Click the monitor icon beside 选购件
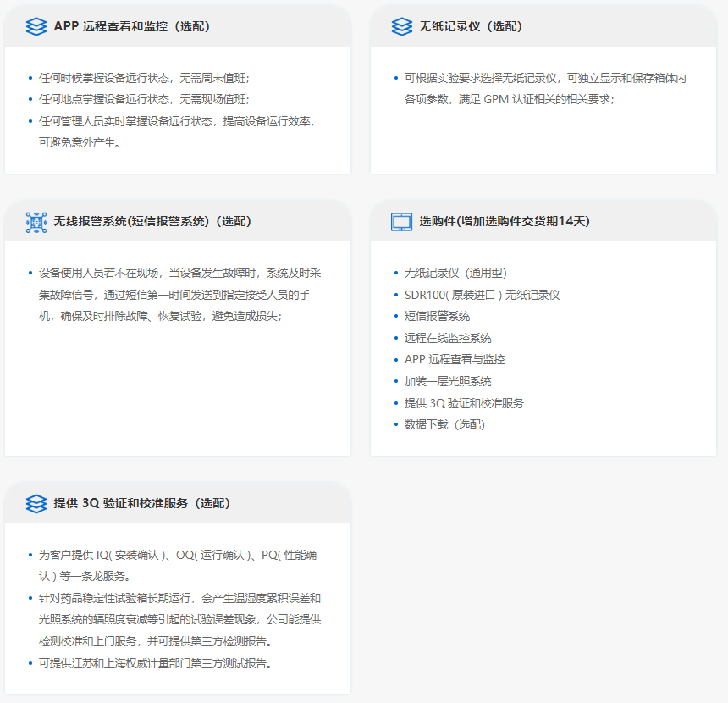The image size is (728, 703). pyautogui.click(x=401, y=222)
